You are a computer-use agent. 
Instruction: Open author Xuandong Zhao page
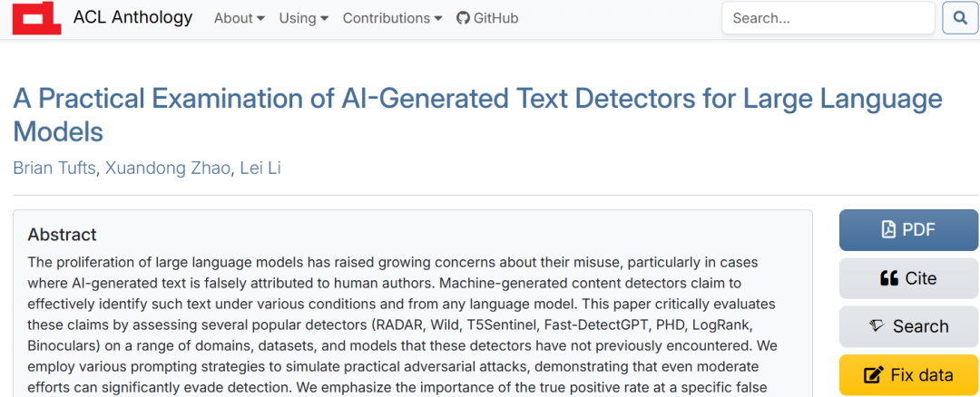coord(168,169)
